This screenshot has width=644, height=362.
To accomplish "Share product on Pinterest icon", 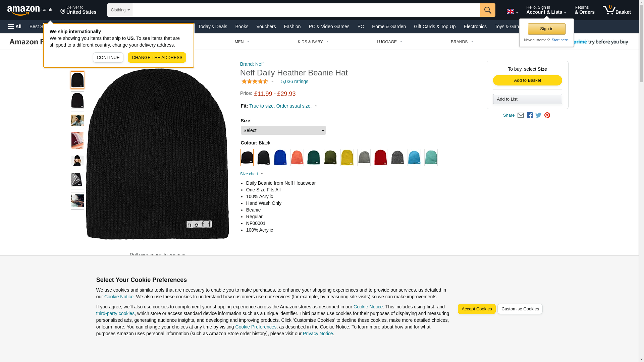I will 547,115.
